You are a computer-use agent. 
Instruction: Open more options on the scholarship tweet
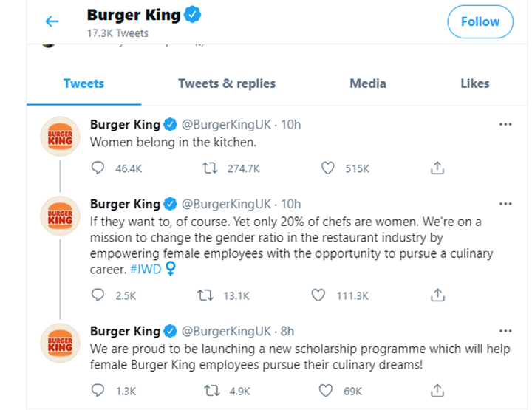(x=505, y=330)
